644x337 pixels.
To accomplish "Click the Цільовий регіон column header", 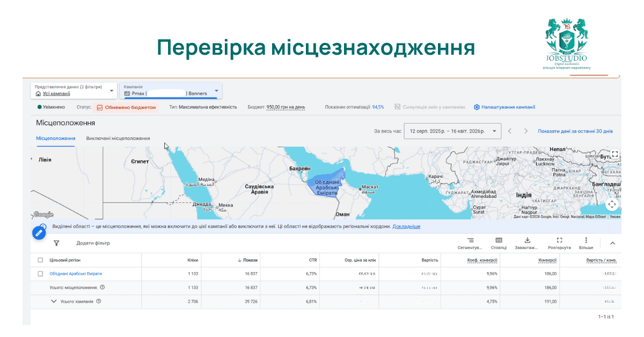I will click(64, 260).
